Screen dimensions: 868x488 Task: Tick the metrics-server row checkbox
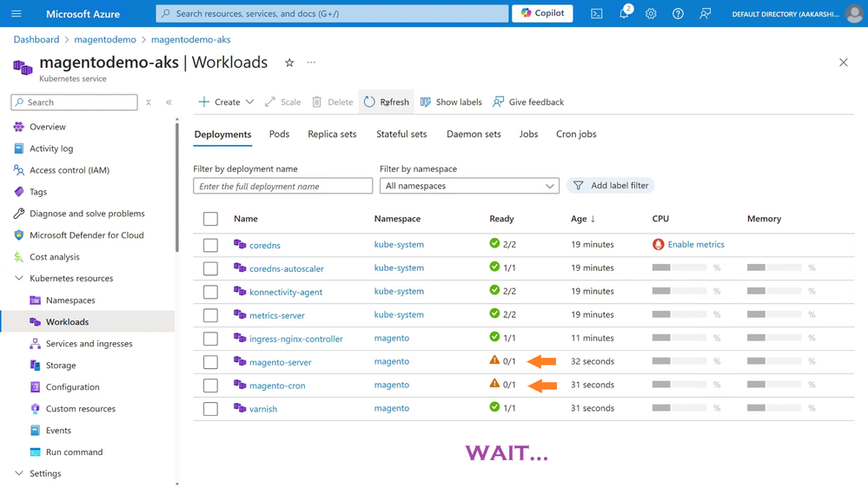tap(210, 315)
